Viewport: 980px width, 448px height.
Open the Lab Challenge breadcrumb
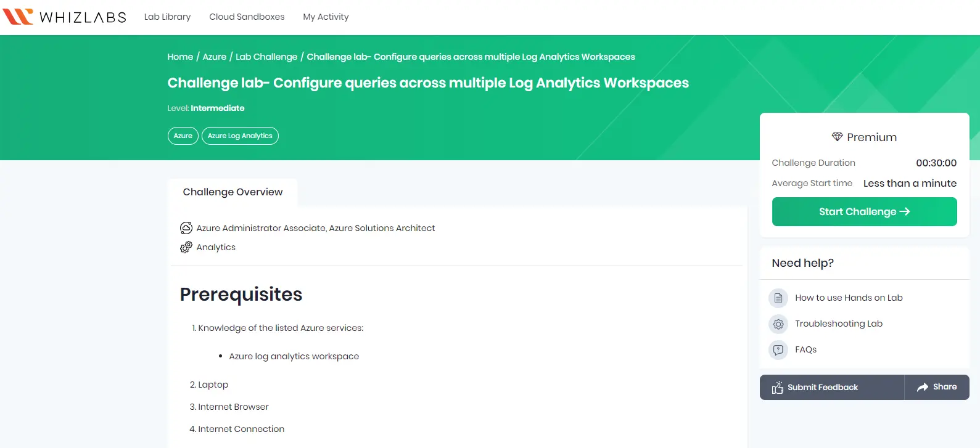[x=266, y=57]
